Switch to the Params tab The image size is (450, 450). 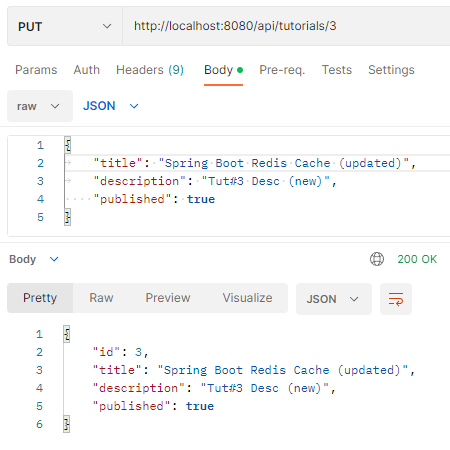(x=36, y=70)
